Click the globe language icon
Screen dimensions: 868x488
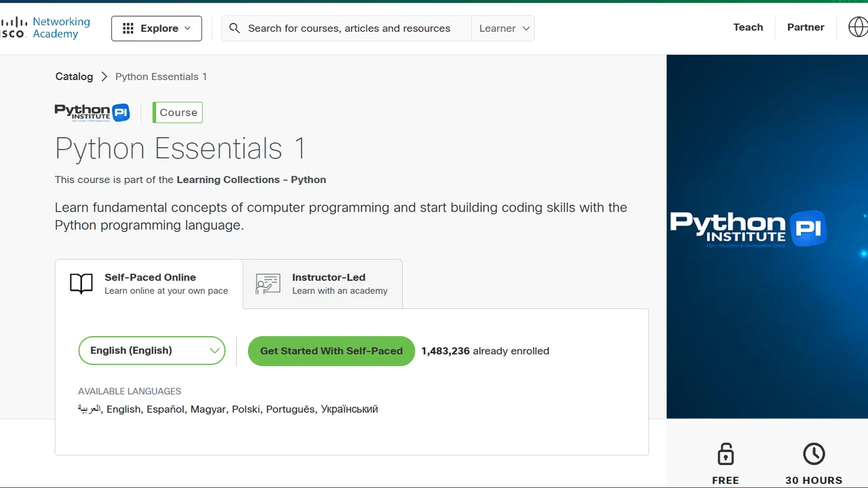pyautogui.click(x=857, y=28)
